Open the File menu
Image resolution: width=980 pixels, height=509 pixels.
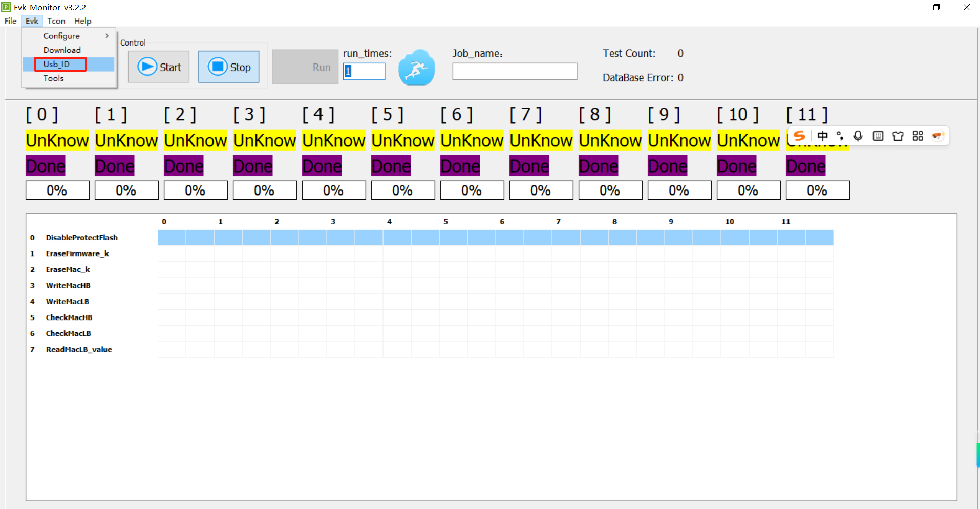[10, 21]
